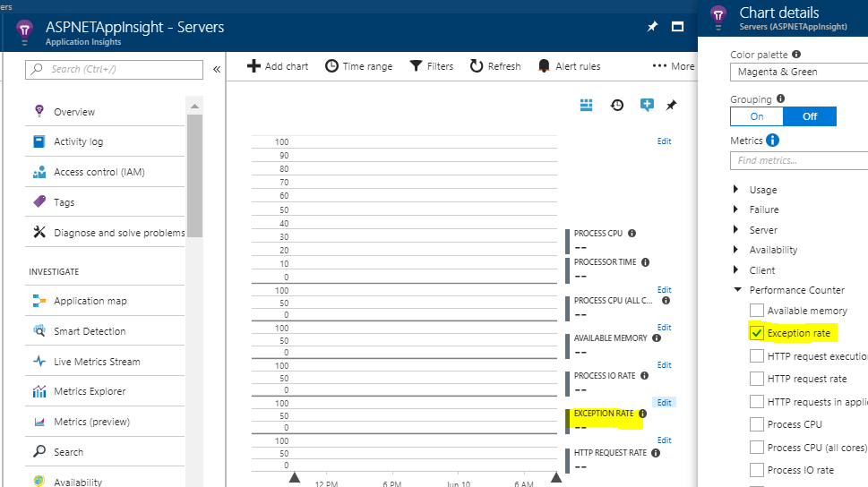868x487 pixels.
Task: Turn Grouping On
Action: pyautogui.click(x=757, y=116)
